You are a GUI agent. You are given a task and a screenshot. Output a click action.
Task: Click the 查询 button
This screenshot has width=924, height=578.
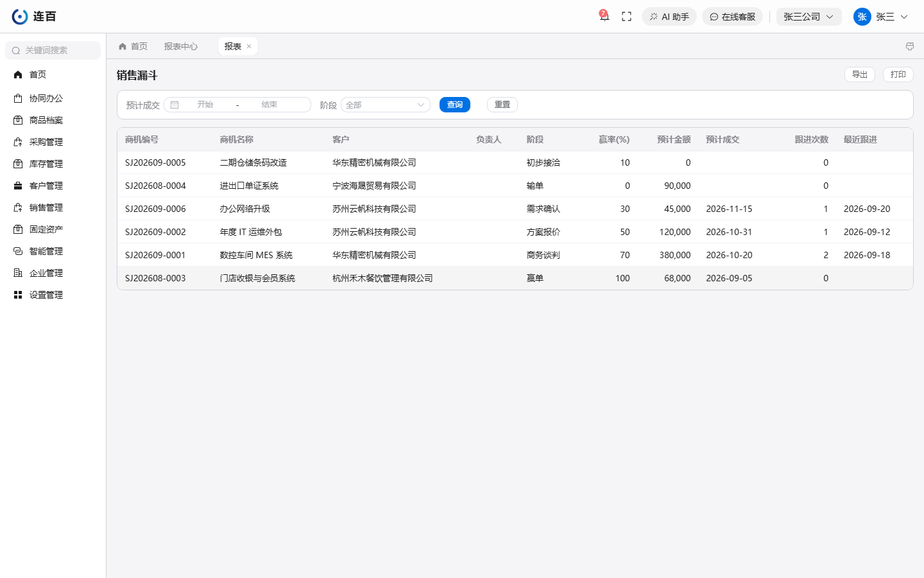[455, 105]
